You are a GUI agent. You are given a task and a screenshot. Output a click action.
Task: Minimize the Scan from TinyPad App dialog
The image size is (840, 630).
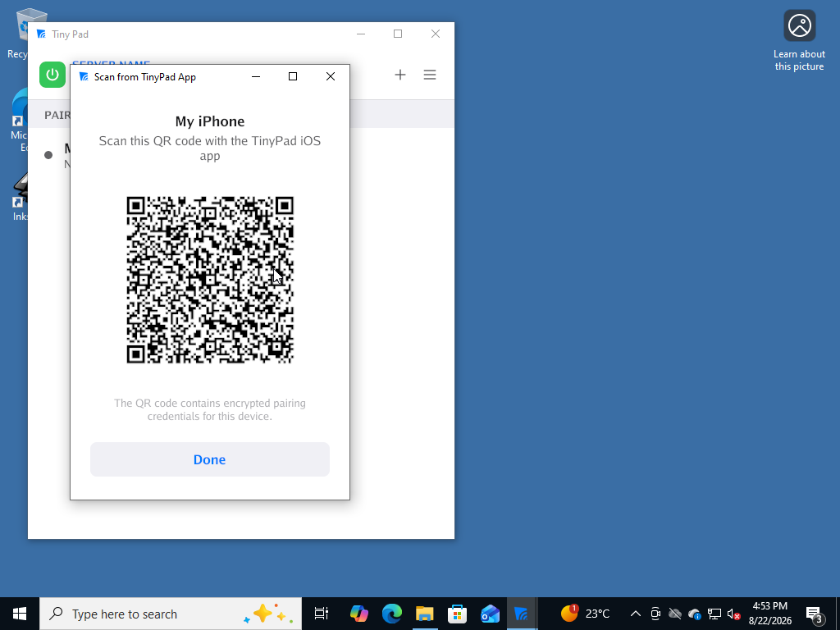point(256,76)
